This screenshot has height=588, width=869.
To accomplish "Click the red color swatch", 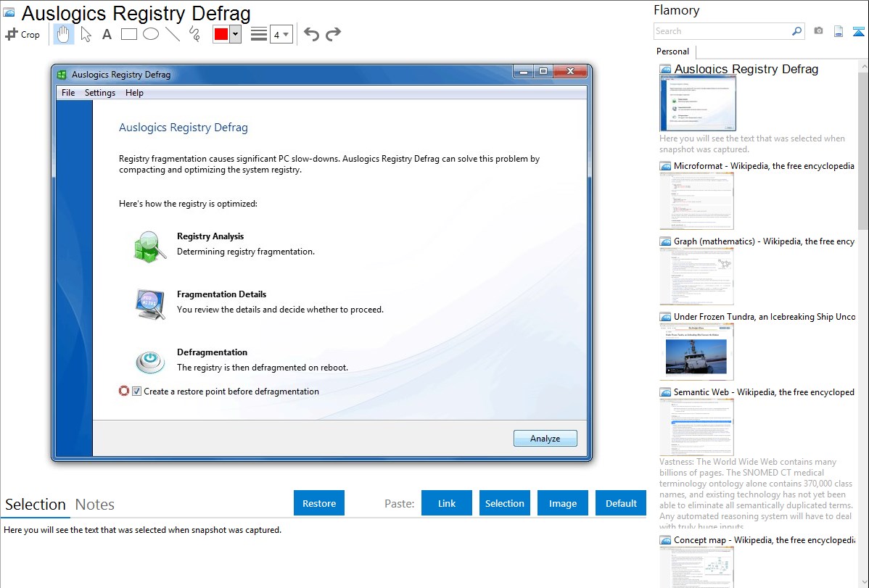I will (x=221, y=34).
